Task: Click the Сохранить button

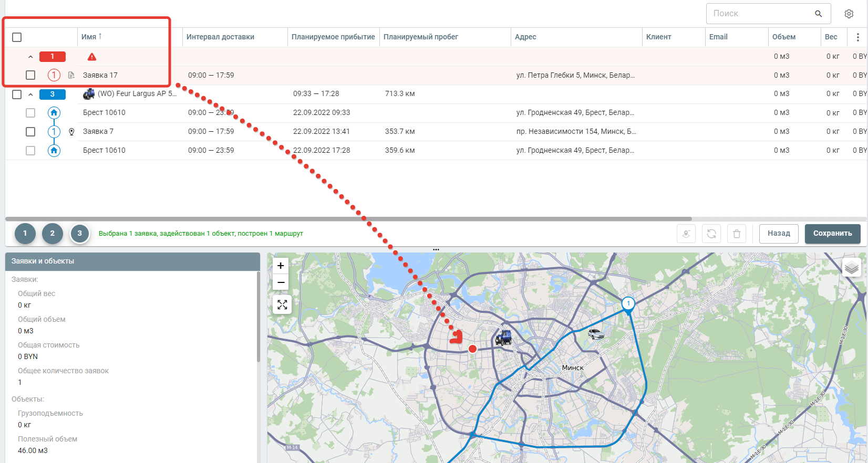Action: point(832,234)
